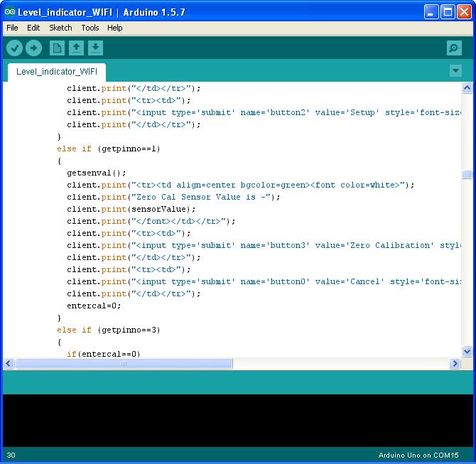Screen dimensions: 476x464
Task: Create a new sketch with New icon
Action: tap(57, 48)
